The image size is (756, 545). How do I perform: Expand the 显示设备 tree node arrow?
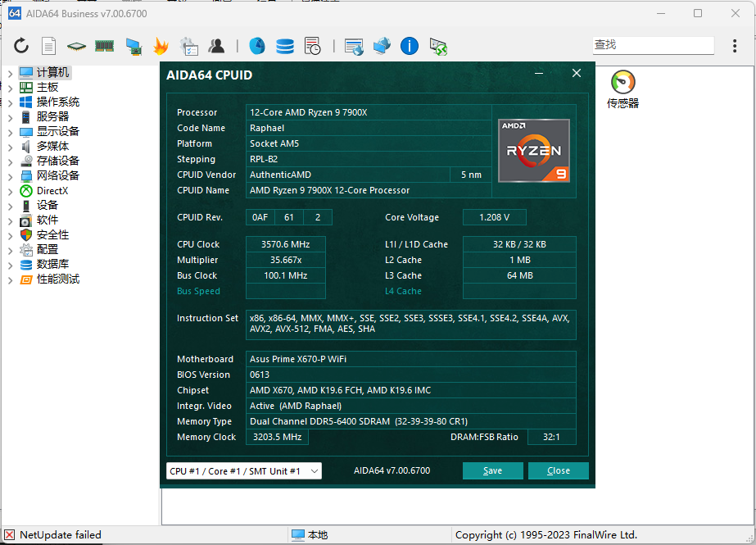click(x=10, y=133)
